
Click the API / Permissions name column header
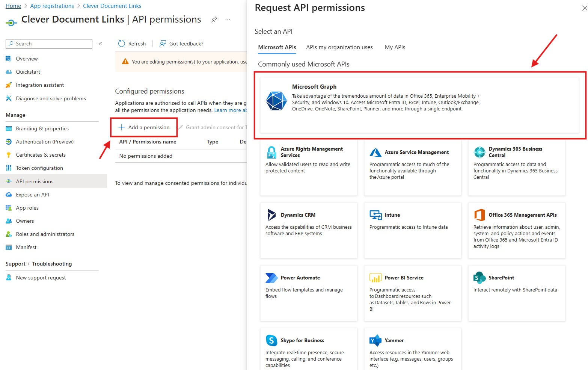(148, 142)
